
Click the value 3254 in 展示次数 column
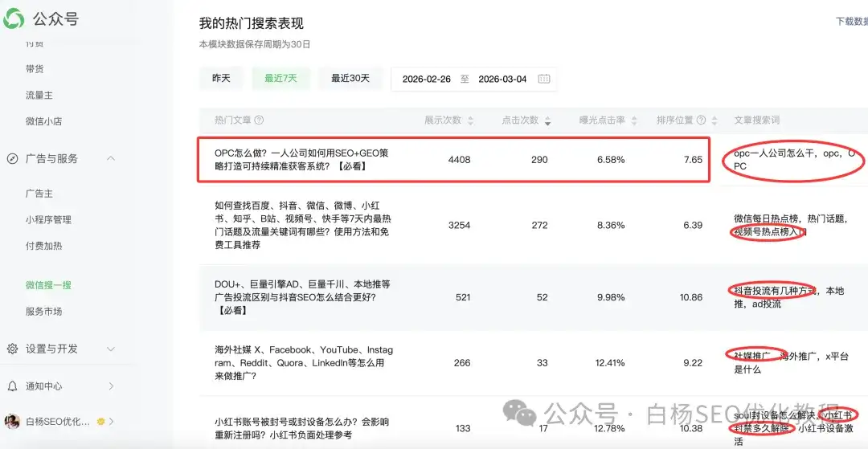click(460, 225)
